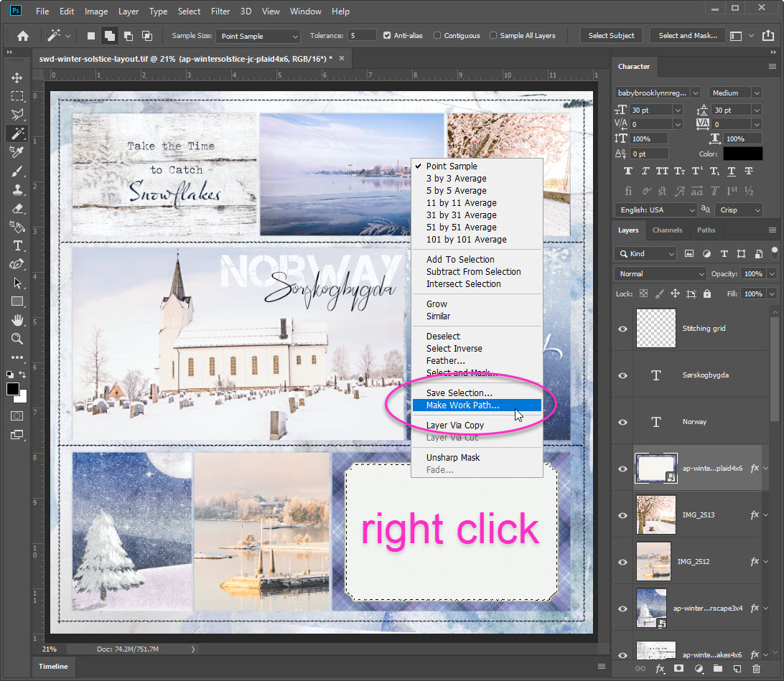Screen dimensions: 784x681
Task: Click the Share icon in options bar
Action: pos(767,35)
